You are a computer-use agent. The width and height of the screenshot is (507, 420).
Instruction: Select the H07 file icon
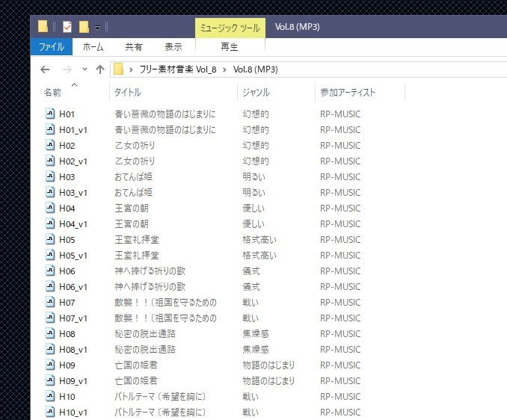pyautogui.click(x=50, y=302)
